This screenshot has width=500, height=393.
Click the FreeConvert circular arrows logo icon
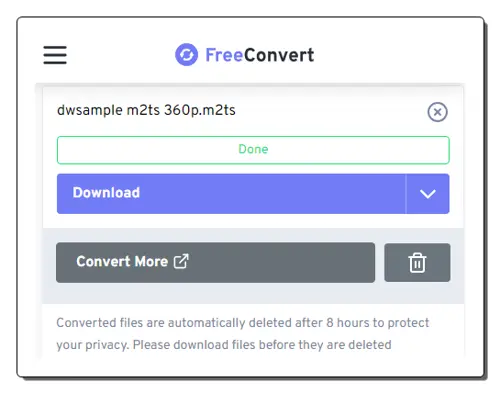187,55
